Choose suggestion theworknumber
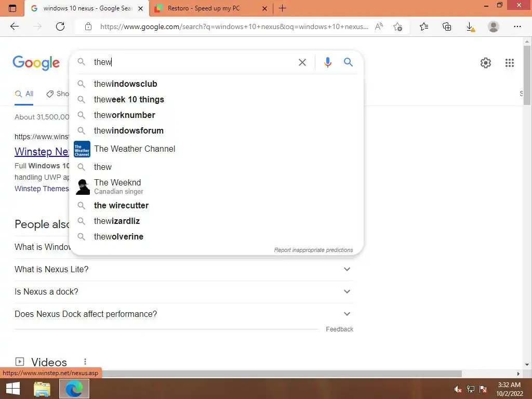 (x=216, y=115)
